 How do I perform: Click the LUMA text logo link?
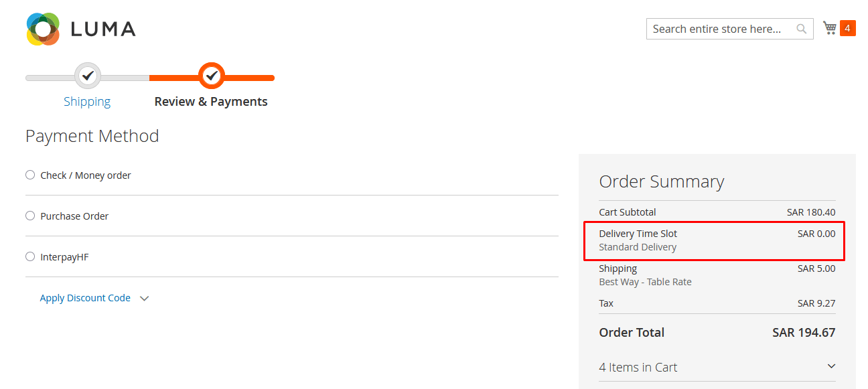[102, 29]
